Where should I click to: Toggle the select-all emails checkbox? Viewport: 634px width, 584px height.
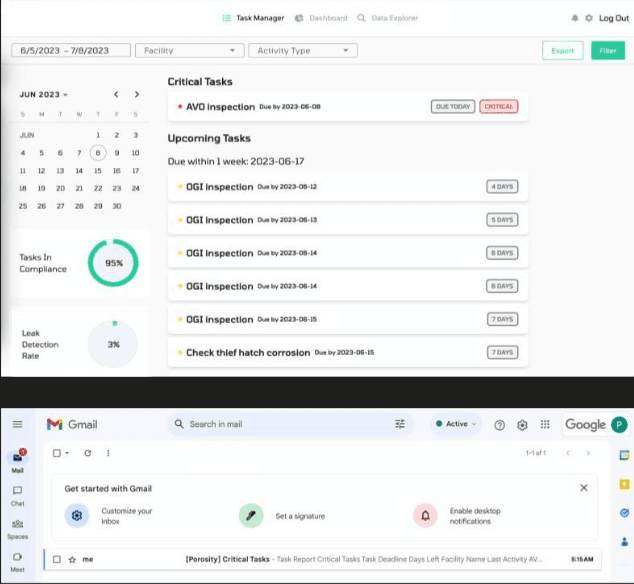[57, 453]
